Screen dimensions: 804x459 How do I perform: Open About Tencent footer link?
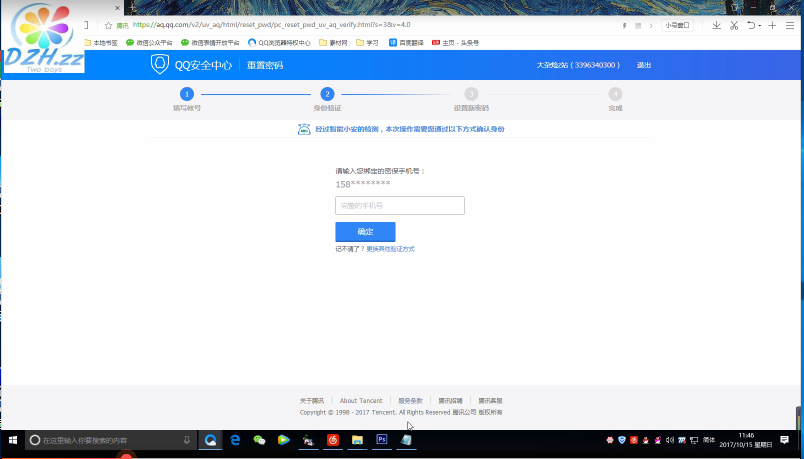click(x=361, y=401)
